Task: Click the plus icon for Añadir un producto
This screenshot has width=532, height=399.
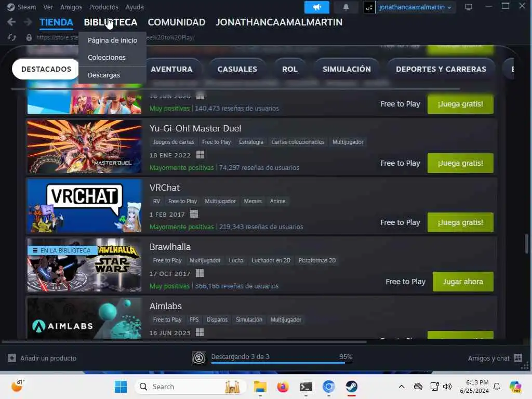Action: (x=12, y=358)
